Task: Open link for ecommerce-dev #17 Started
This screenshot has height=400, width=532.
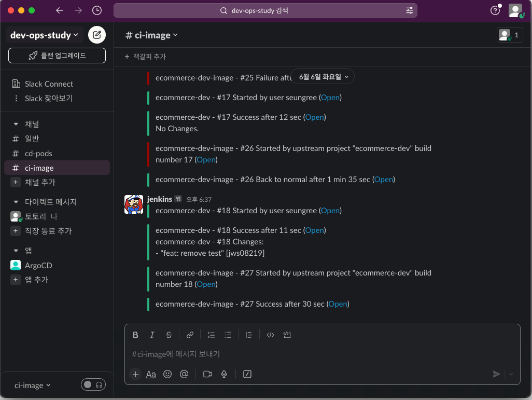Action: [330, 98]
